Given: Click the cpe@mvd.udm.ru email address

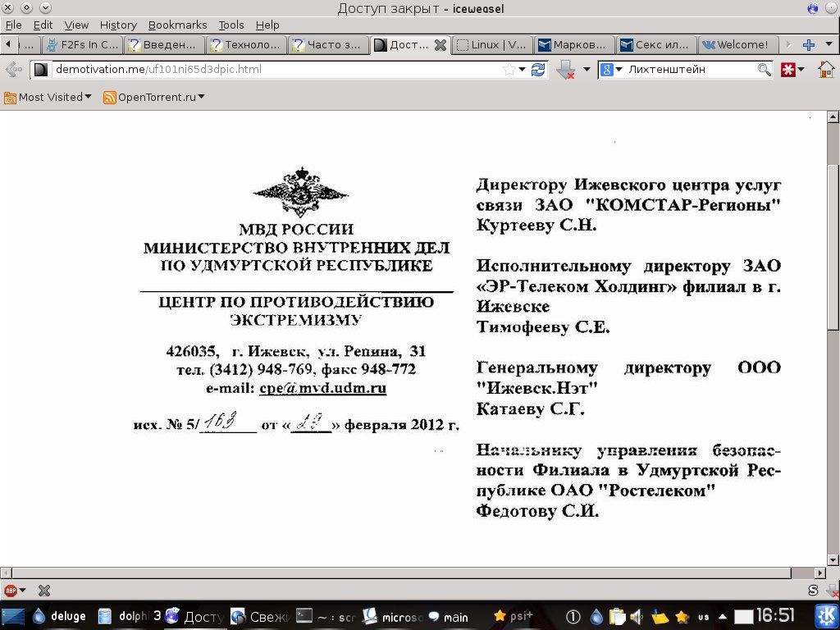Looking at the screenshot, I should (x=322, y=388).
